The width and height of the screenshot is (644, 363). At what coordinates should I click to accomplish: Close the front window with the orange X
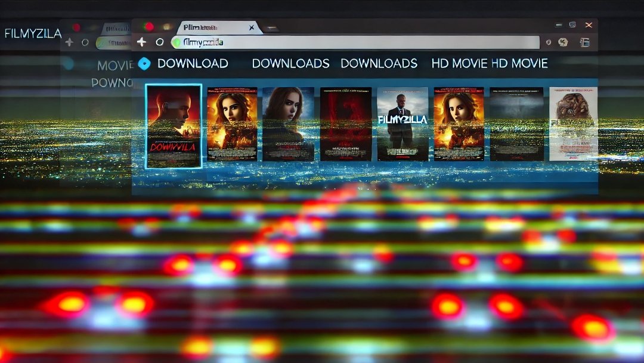tap(589, 25)
